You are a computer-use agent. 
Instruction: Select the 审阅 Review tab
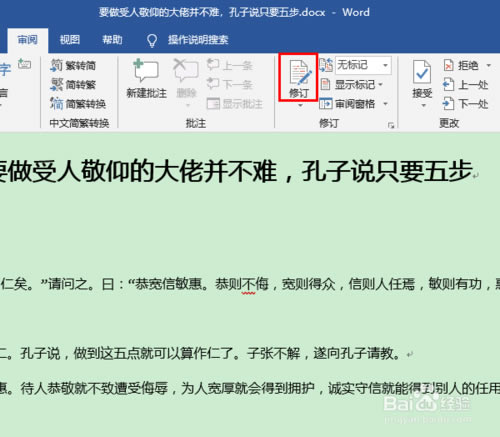[28, 40]
